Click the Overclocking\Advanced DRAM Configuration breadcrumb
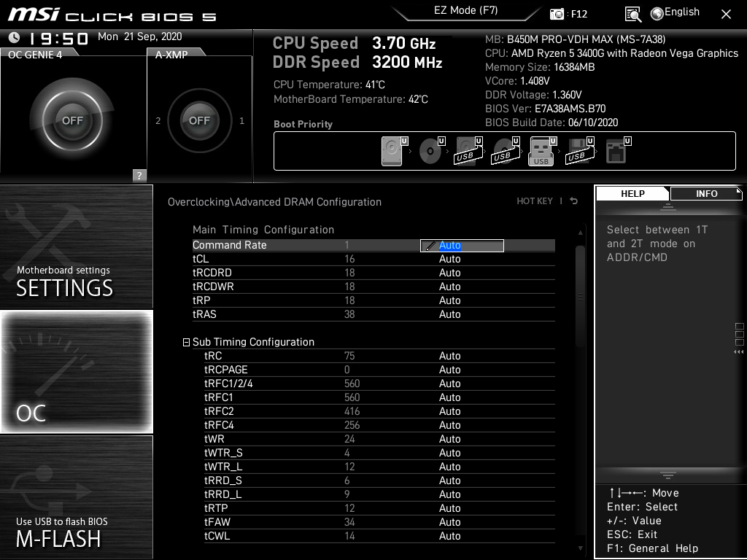Screen dimensions: 747x560 tap(274, 202)
